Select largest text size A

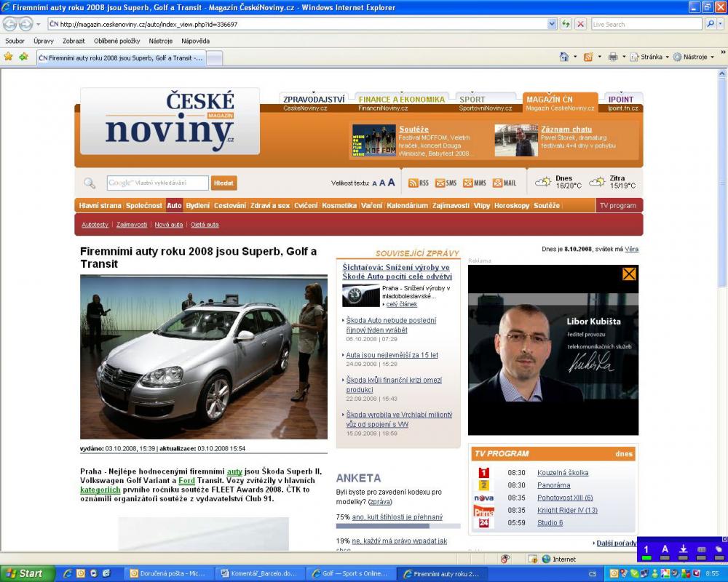pyautogui.click(x=392, y=183)
